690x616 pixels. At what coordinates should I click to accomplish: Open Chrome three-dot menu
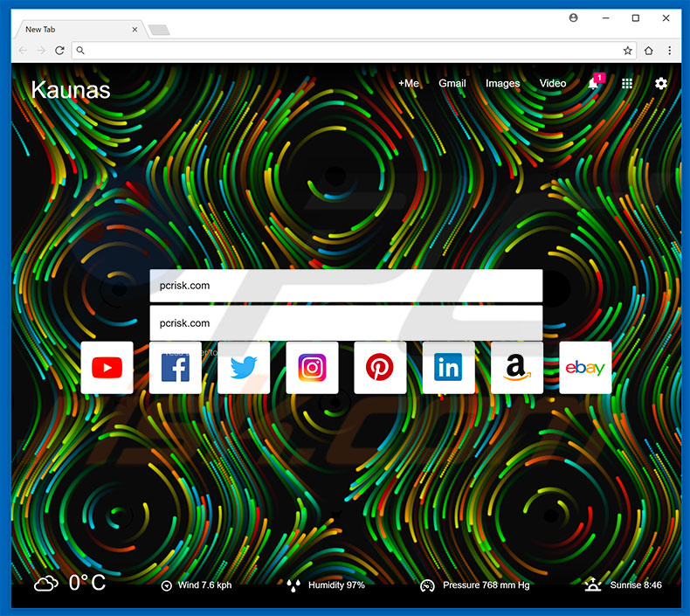pyautogui.click(x=669, y=51)
